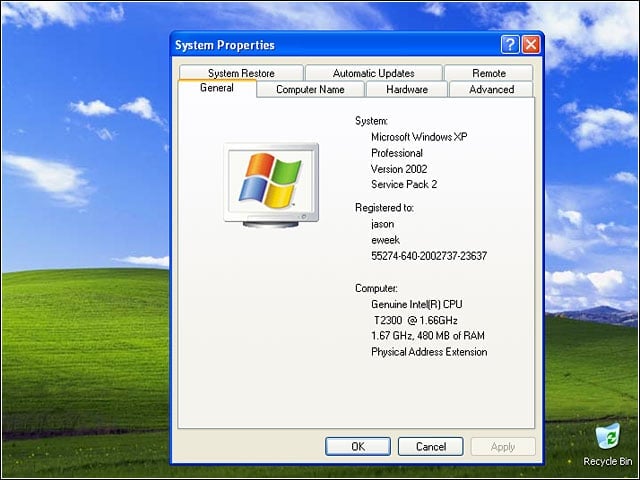Click the 'Version 2002' text
The image size is (640, 480).
[399, 169]
